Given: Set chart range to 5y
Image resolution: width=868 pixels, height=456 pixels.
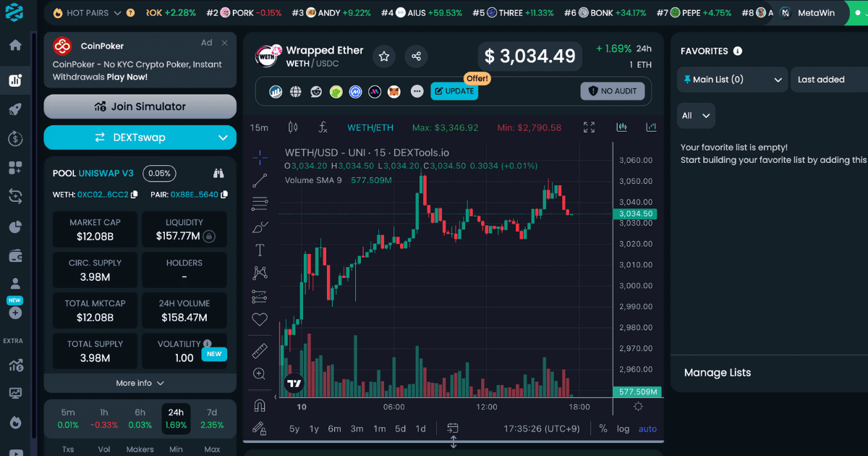Looking at the screenshot, I should click(x=294, y=428).
